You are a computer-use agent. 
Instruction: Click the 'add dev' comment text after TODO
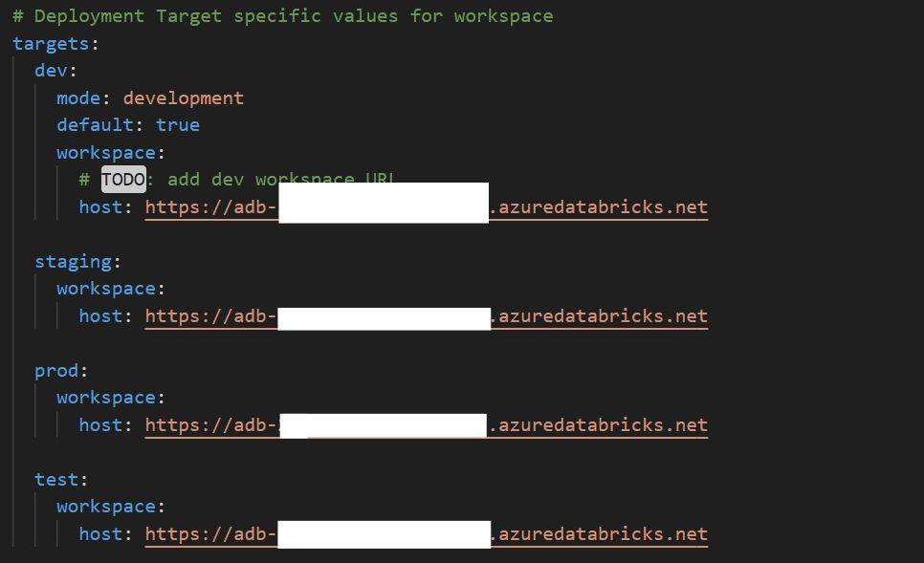[x=206, y=179]
